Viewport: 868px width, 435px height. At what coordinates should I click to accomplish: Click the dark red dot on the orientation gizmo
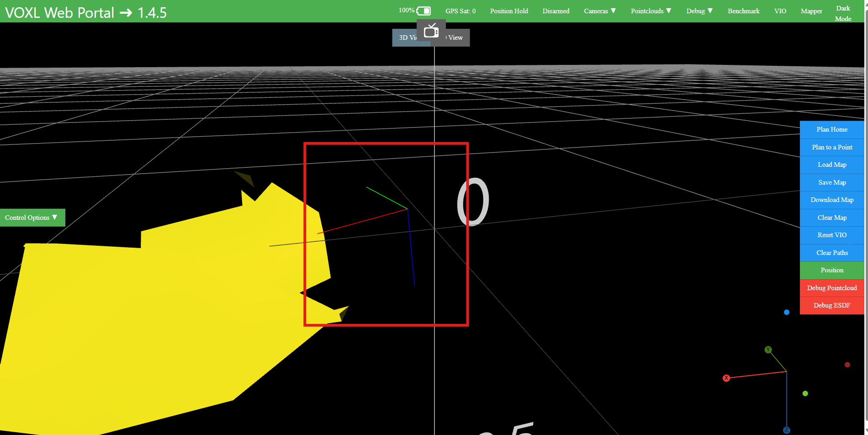(x=847, y=365)
